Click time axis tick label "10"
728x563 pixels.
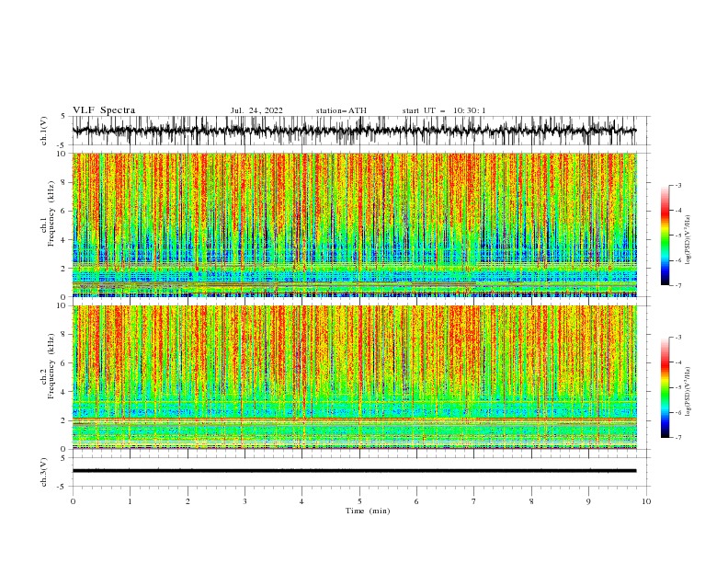click(646, 501)
